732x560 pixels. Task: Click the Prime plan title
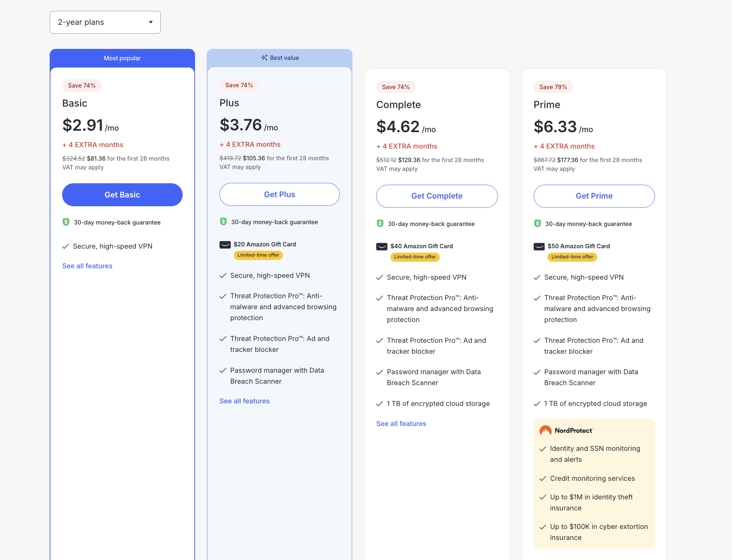547,105
